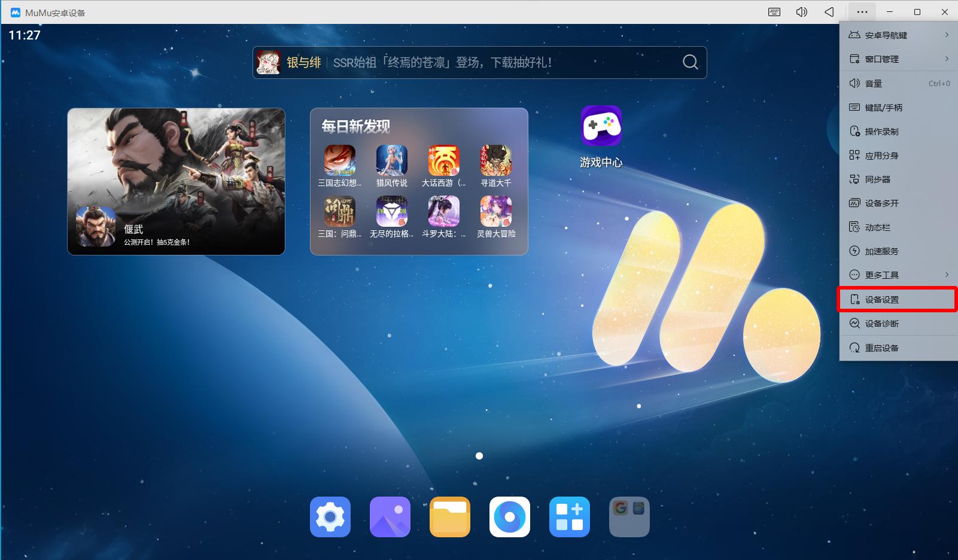The height and width of the screenshot is (560, 958).
Task: Choose 设备多开 in the menu
Action: [x=881, y=203]
